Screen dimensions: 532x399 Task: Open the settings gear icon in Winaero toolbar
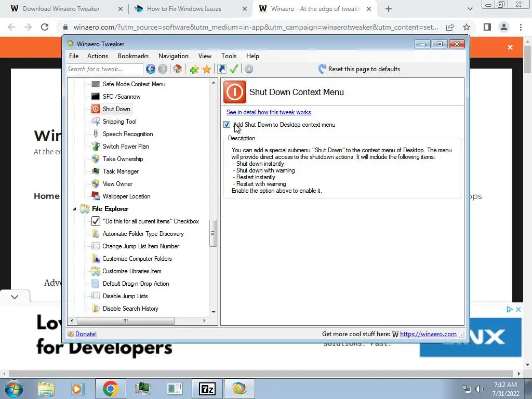[x=249, y=69]
